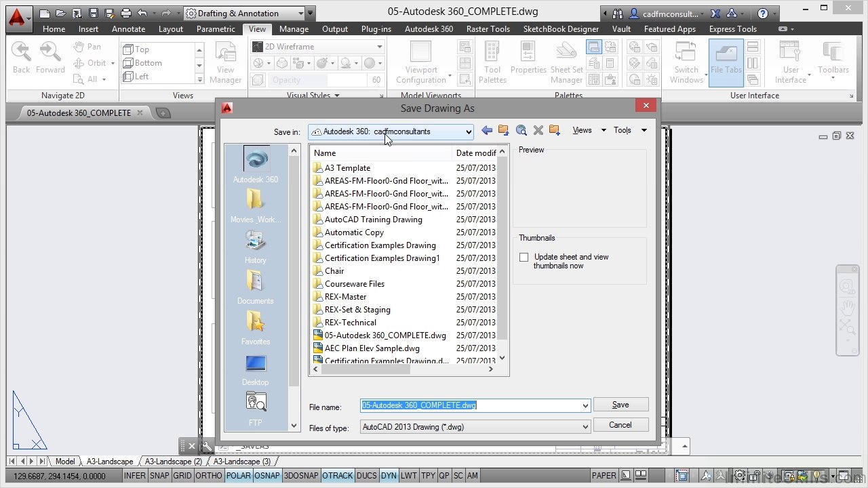Image resolution: width=868 pixels, height=488 pixels.
Task: Switch to A3-Landscape (2) layout tab
Action: pos(174,462)
